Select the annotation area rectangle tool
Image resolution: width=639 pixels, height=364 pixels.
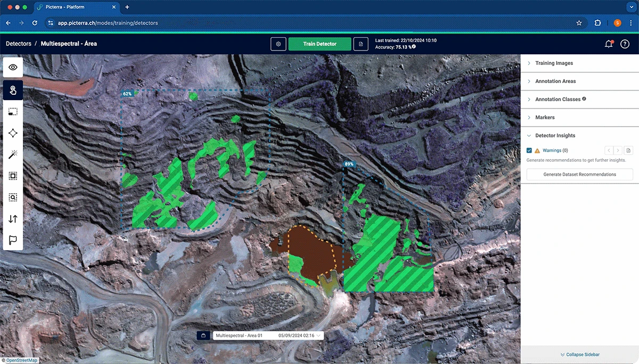[x=13, y=112]
